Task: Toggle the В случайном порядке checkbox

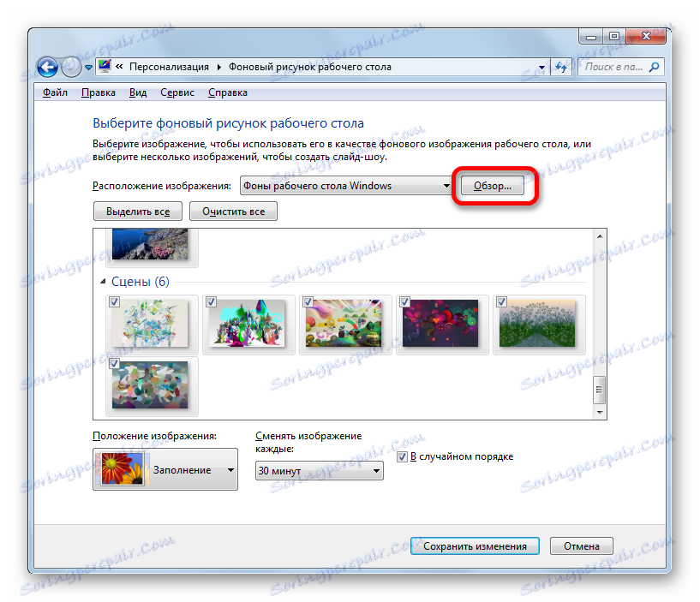Action: [402, 456]
